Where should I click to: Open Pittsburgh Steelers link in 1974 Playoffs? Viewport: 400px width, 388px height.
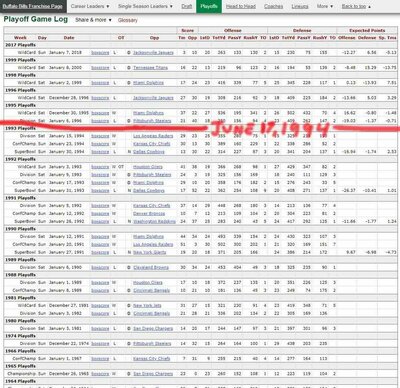click(x=152, y=344)
